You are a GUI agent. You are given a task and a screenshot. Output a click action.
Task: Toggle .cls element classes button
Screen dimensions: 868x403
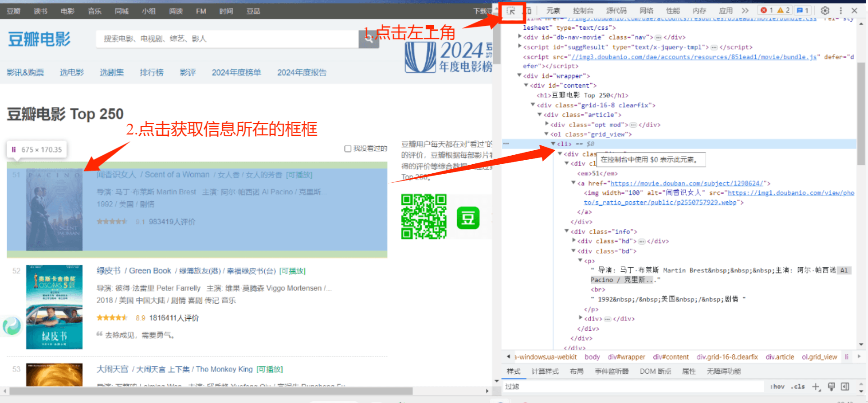(x=798, y=387)
